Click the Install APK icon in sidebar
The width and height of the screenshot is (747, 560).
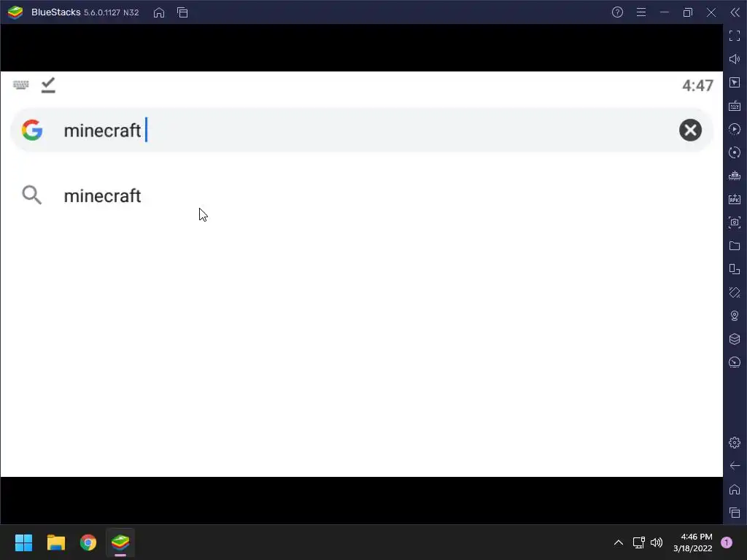(x=735, y=199)
